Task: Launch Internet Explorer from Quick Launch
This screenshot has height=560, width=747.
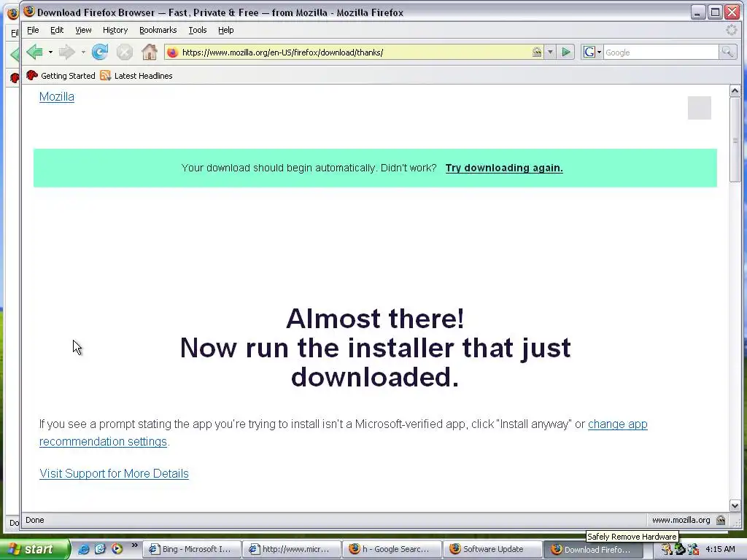Action: 83,549
